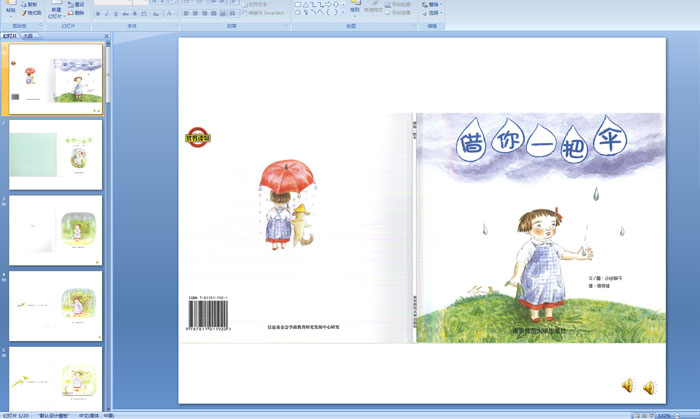Click the thumbnail pane vertical scrollbar

108,225
